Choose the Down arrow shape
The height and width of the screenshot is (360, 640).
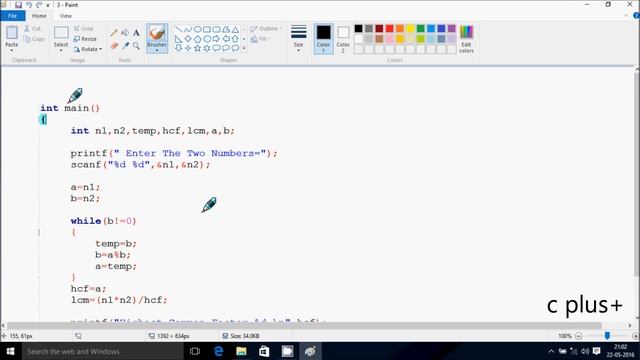coord(178,48)
